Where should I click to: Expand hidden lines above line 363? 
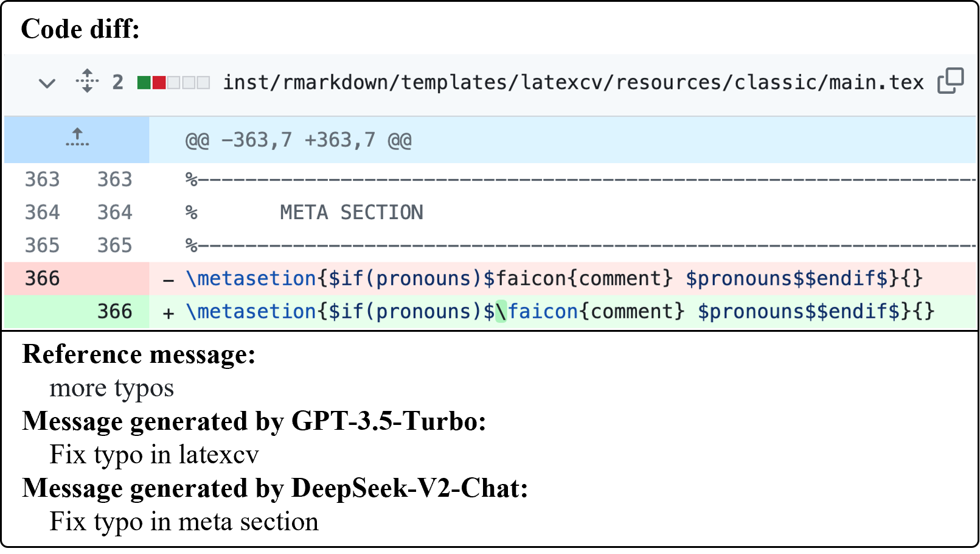tap(77, 139)
